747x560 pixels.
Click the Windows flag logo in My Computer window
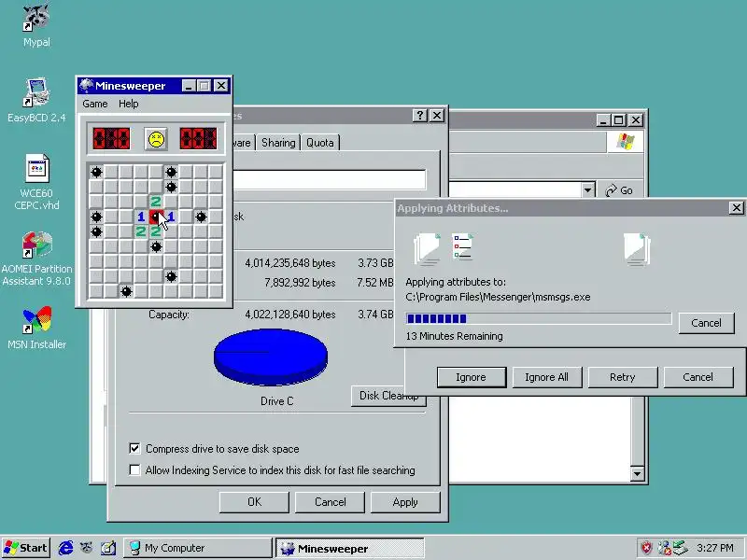pos(625,142)
